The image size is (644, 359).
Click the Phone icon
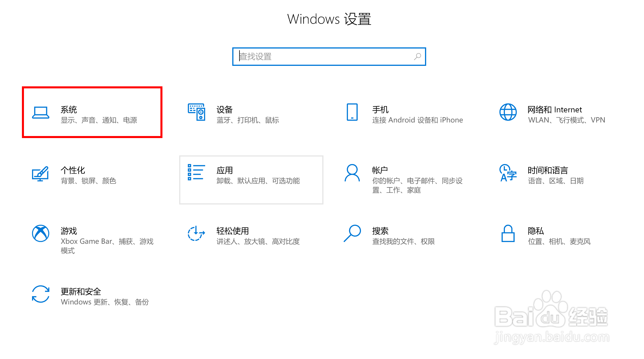pos(352,112)
